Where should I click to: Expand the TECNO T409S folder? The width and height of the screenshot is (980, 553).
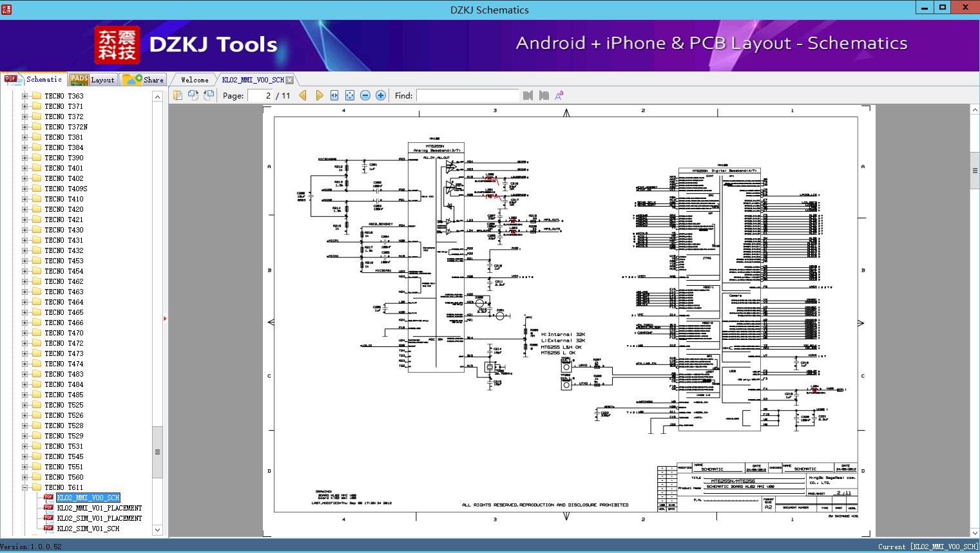(24, 189)
